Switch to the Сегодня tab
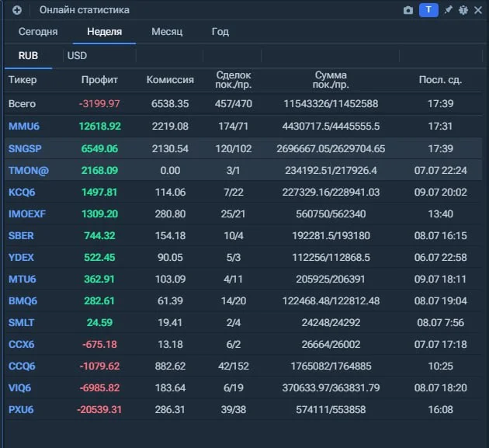Viewport: 489px width, 448px height. point(38,32)
